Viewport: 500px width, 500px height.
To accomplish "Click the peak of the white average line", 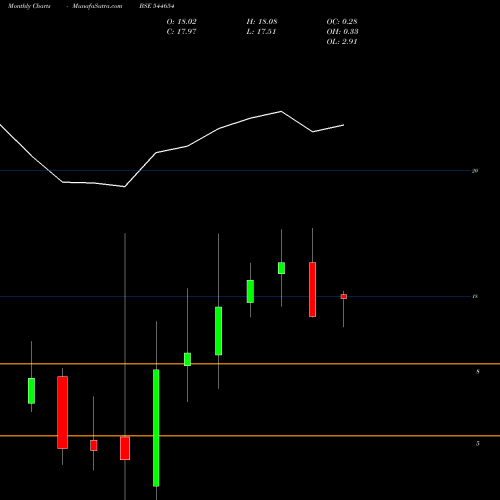I will tap(281, 111).
